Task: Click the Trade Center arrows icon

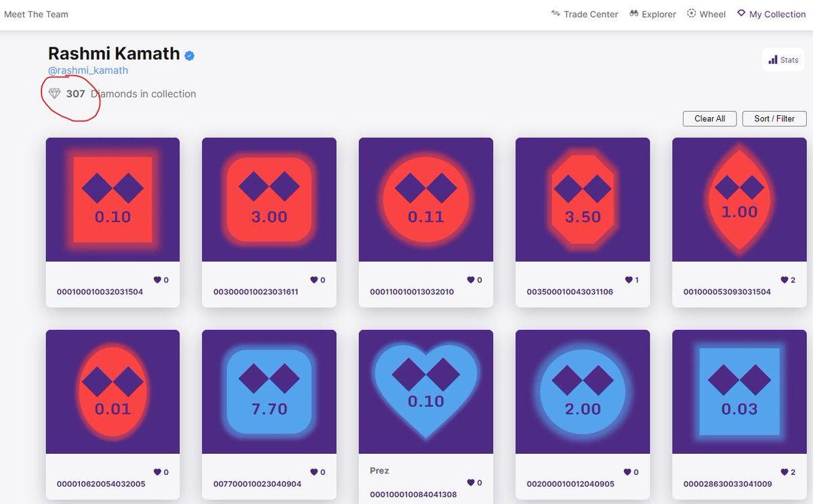Action: click(556, 14)
